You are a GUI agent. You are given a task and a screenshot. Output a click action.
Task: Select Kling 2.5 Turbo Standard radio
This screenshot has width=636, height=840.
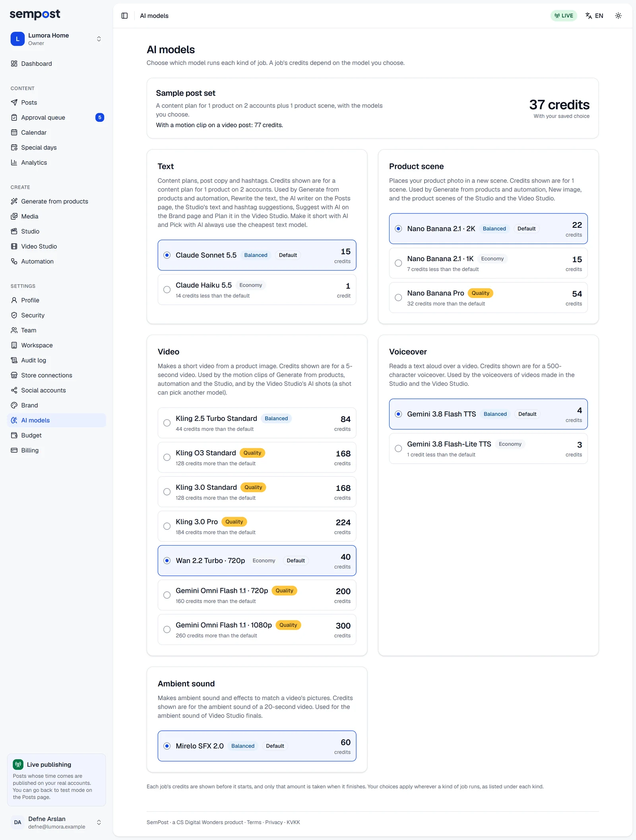pos(167,423)
